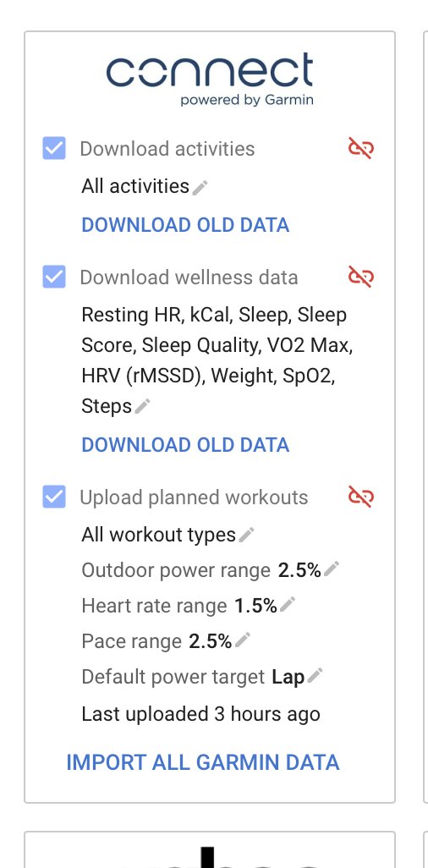Viewport: 428px width, 868px height.
Task: Click the unlink icon beside Upload planned workouts
Action: (x=361, y=497)
